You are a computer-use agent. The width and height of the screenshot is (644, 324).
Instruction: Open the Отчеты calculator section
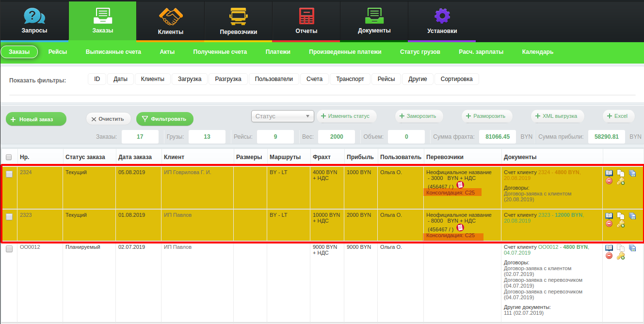coord(306,16)
